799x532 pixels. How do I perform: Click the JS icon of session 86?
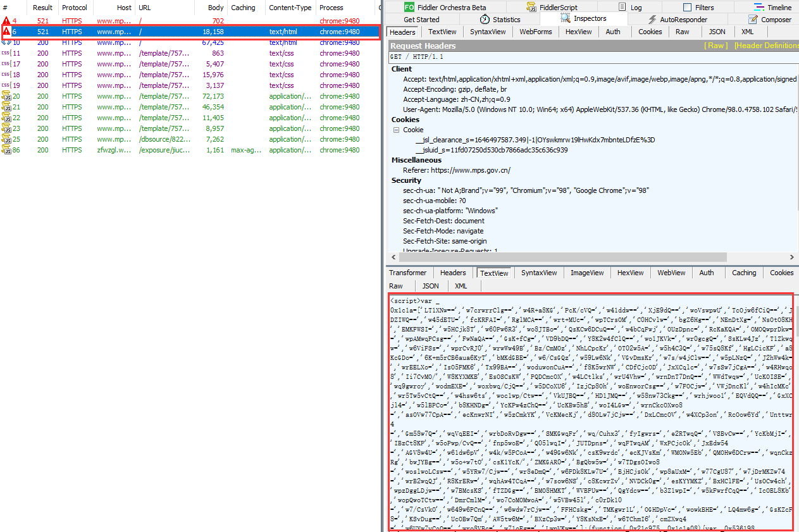[6, 150]
